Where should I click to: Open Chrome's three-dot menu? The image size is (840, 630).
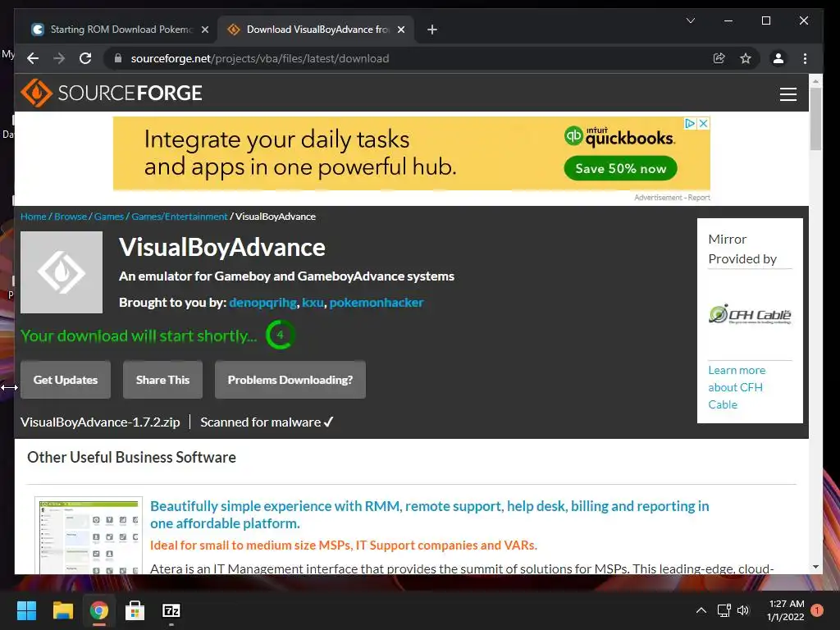tap(806, 58)
